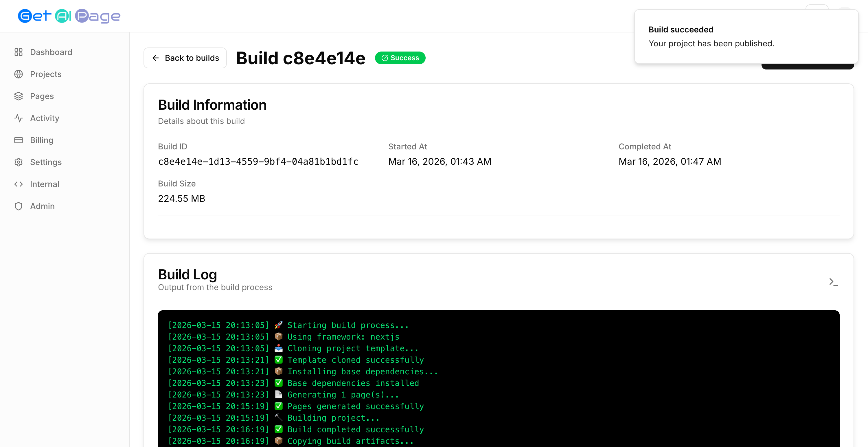
Task: Open the Billing menu item
Action: pos(41,140)
